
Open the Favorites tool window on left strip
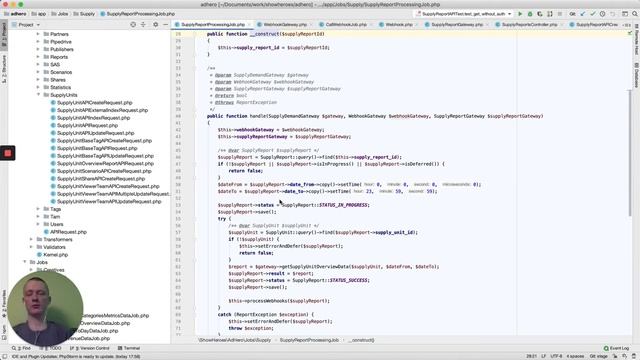pyautogui.click(x=4, y=304)
